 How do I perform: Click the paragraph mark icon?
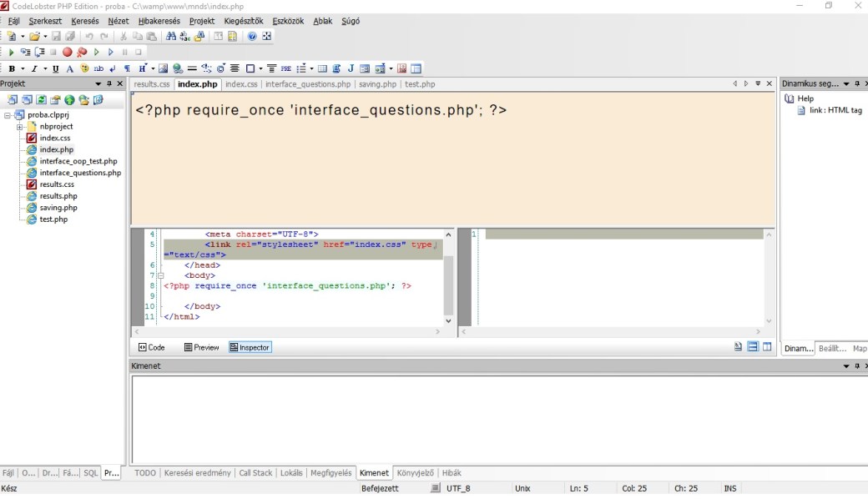127,68
